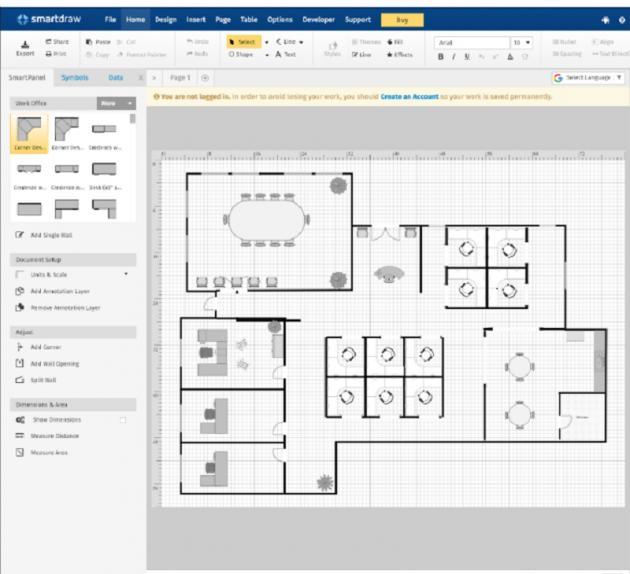
Task: Click Remove Annotation Layer icon
Action: pyautogui.click(x=20, y=307)
